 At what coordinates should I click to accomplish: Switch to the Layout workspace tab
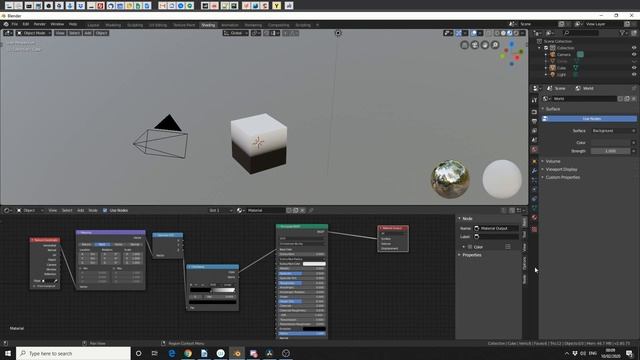[x=93, y=25]
